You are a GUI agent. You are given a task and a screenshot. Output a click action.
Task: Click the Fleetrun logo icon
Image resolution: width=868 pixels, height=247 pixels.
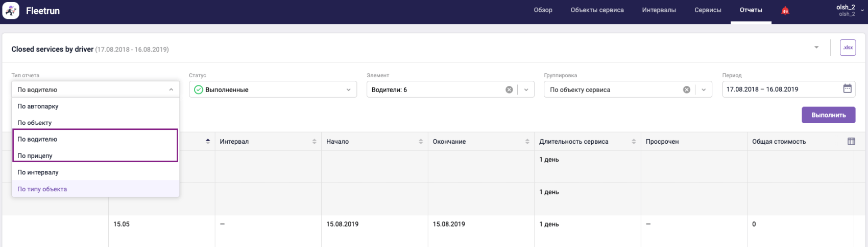(11, 11)
